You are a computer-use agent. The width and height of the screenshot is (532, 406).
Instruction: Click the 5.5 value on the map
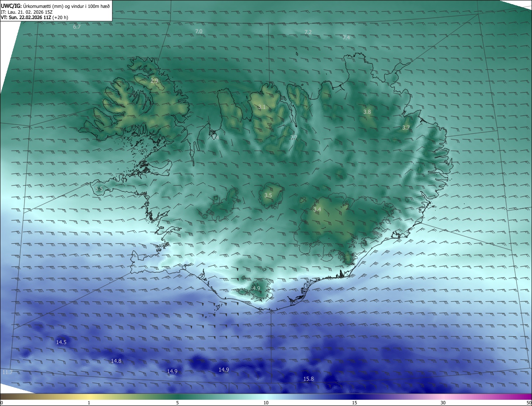tap(99, 189)
